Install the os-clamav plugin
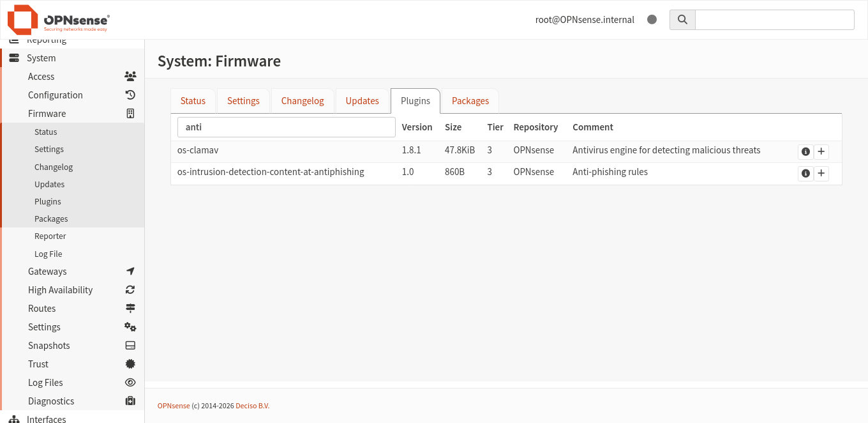868x423 pixels. [x=821, y=151]
